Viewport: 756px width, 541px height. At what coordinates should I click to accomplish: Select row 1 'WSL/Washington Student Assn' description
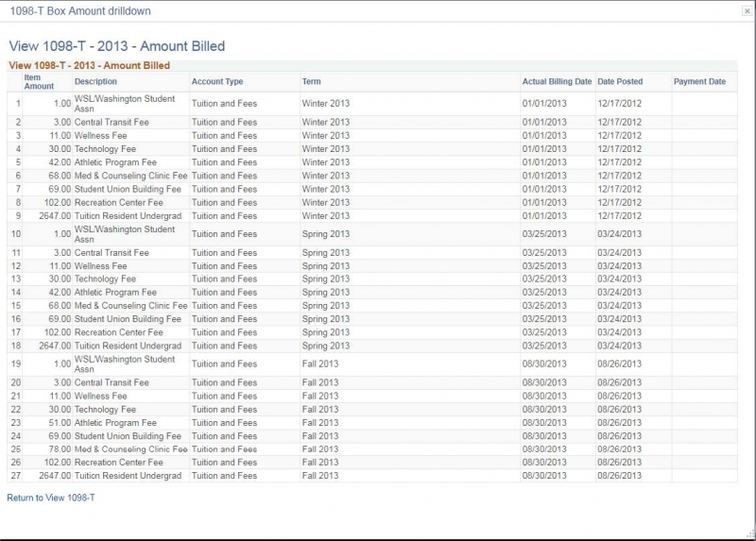pyautogui.click(x=125, y=104)
